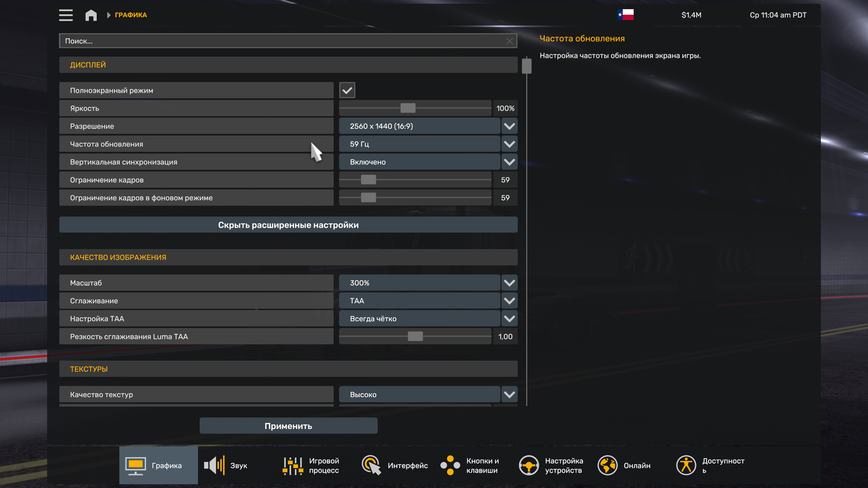Expand the vertical sync dropdown
The height and width of the screenshot is (488, 868).
[x=509, y=162]
